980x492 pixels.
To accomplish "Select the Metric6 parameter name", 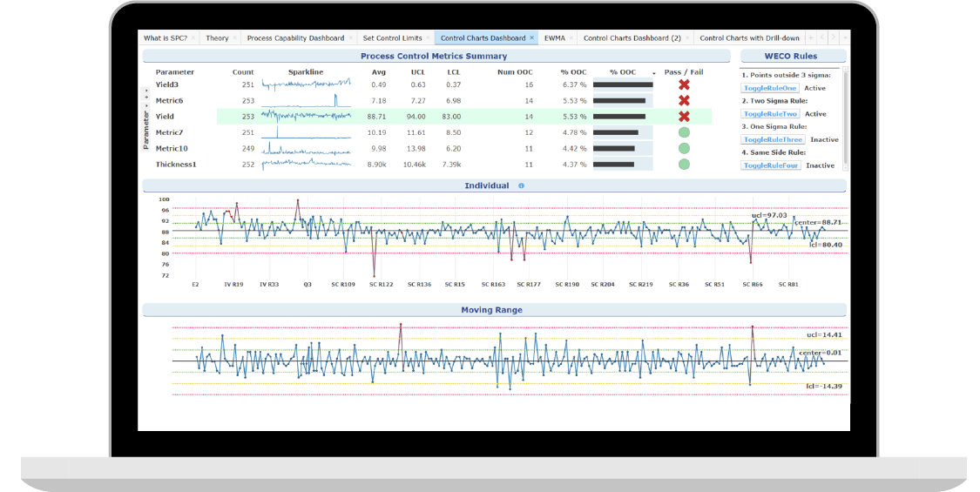I will pos(169,101).
